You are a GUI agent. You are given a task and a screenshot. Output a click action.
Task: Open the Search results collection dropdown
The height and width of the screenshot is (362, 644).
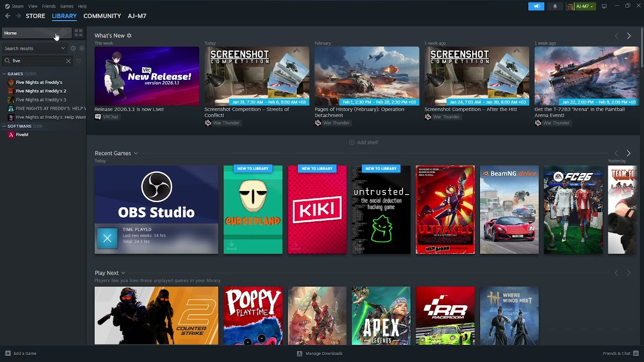pos(34,48)
